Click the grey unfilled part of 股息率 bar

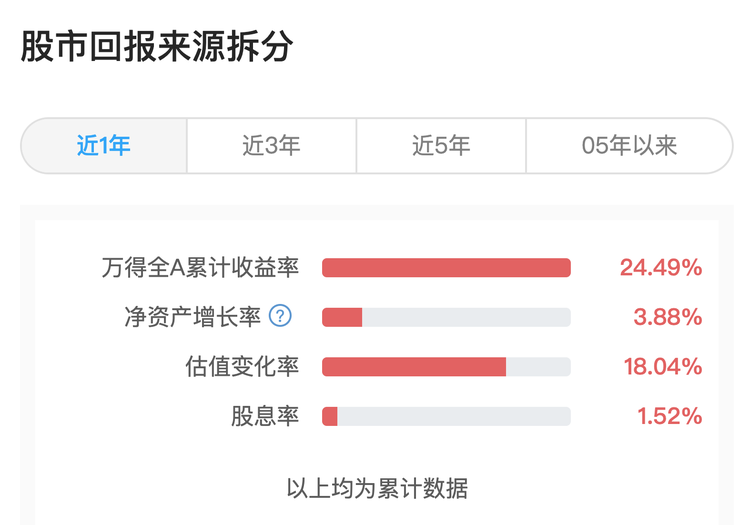(454, 416)
